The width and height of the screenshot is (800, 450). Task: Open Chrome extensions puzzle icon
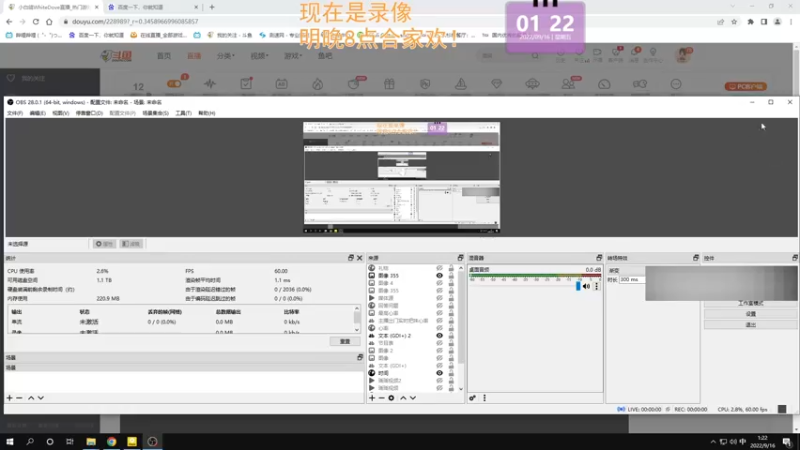[x=751, y=21]
